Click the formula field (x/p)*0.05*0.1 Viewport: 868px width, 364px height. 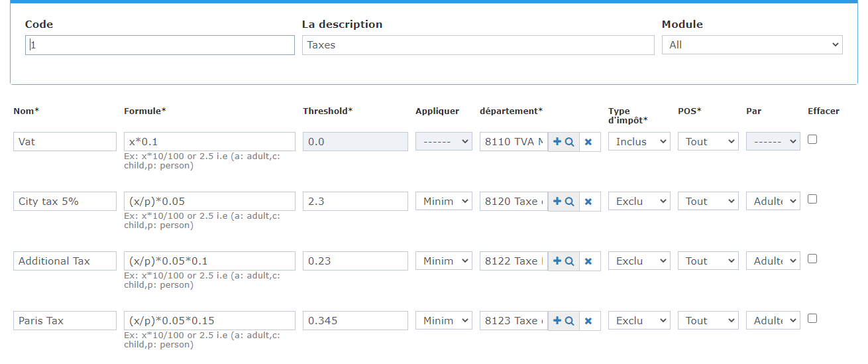209,261
